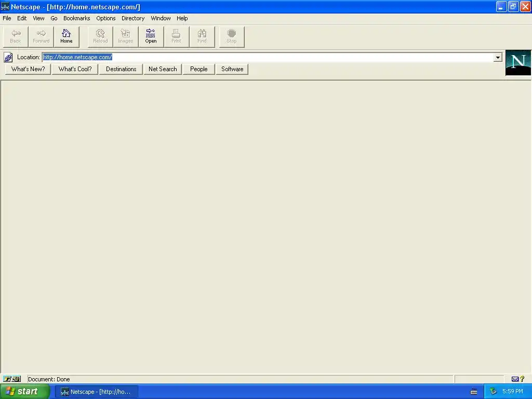Open the Options menu
The image size is (532, 399).
click(106, 18)
